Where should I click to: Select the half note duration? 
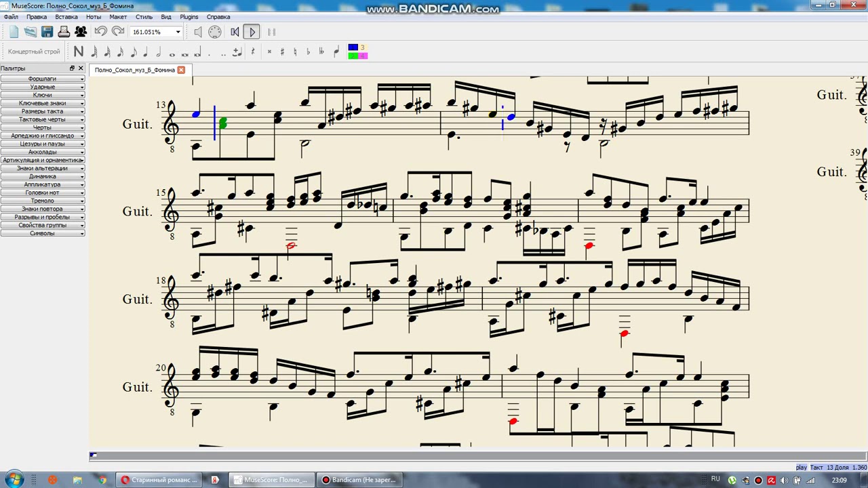click(x=159, y=52)
